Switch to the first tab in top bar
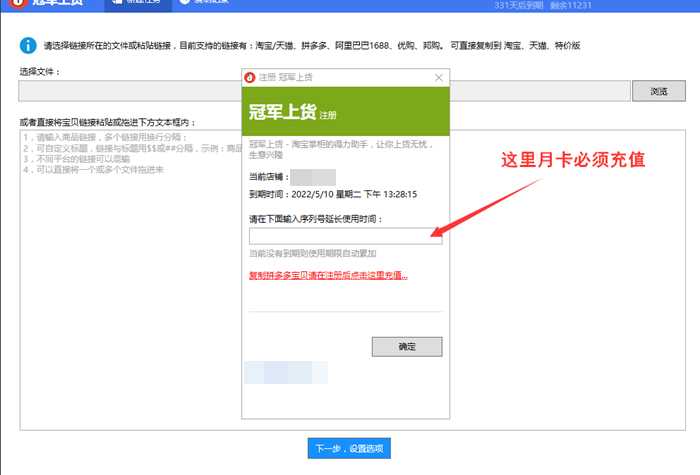The image size is (700, 475). click(138, 4)
